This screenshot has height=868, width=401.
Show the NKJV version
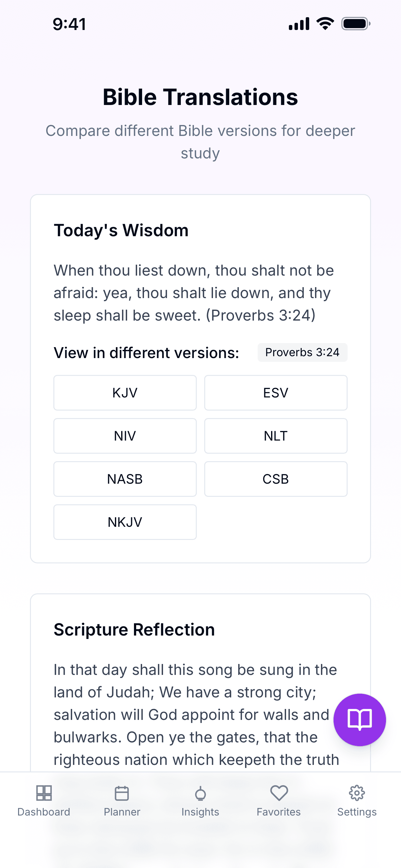125,522
